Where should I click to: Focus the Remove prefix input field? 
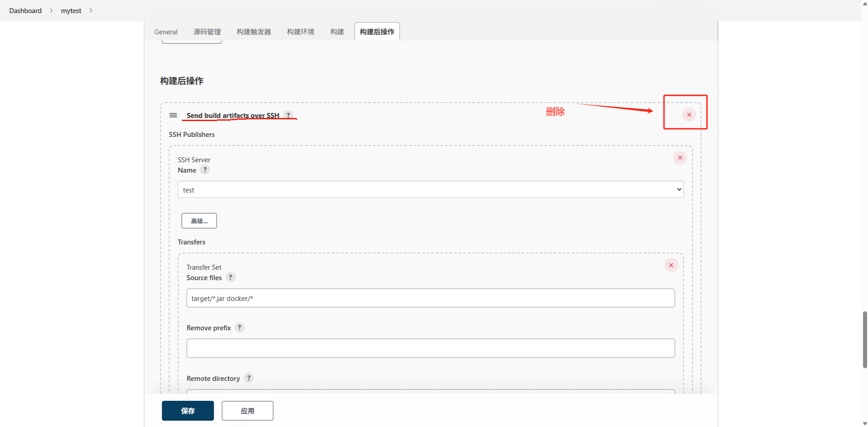430,348
